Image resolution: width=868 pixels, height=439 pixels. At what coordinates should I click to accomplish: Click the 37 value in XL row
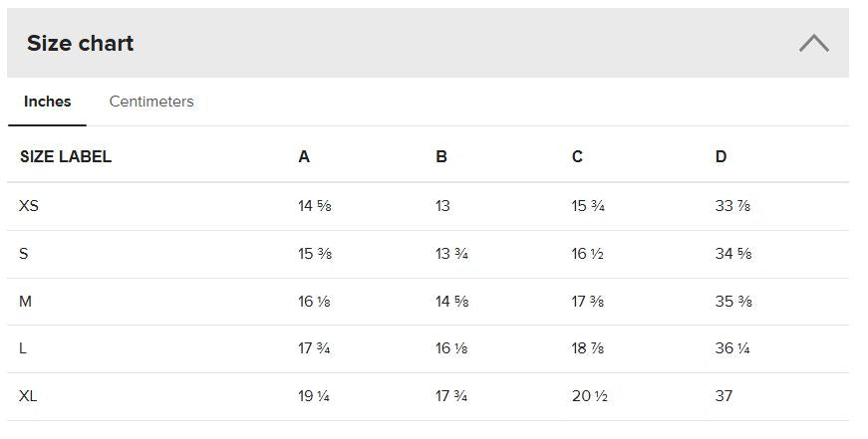pyautogui.click(x=723, y=396)
